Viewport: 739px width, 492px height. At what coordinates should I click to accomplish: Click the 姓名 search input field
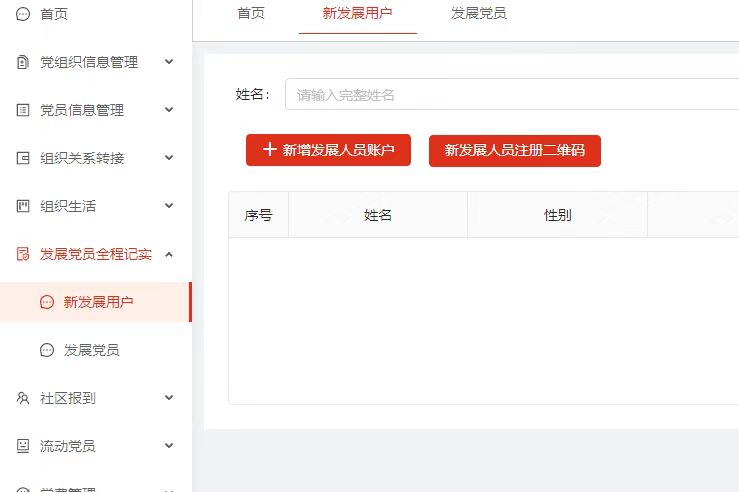(510, 94)
